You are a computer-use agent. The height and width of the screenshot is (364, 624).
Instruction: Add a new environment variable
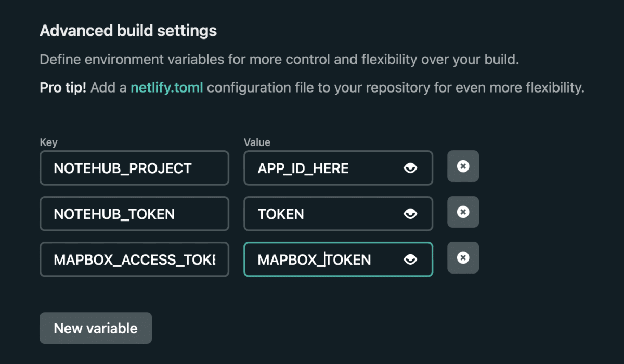click(x=95, y=328)
